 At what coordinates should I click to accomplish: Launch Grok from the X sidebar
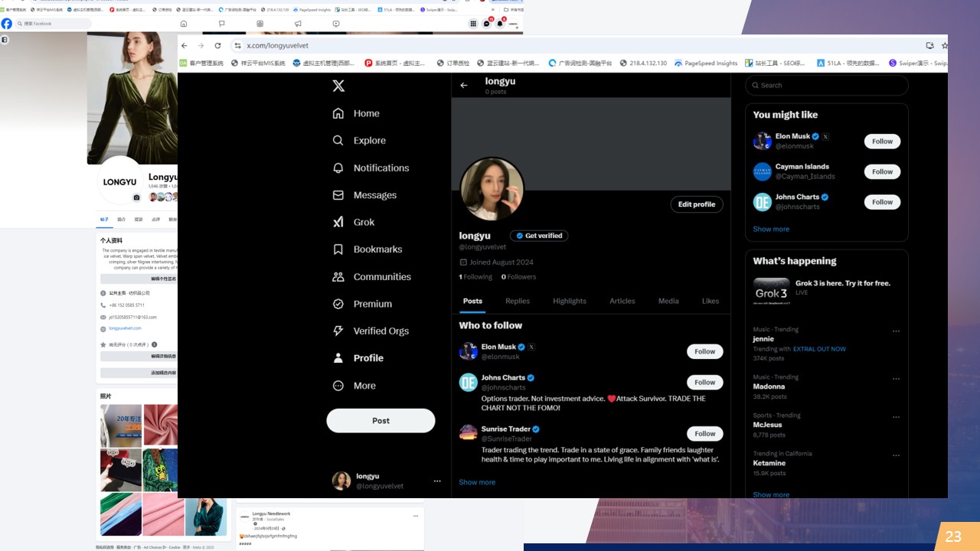pyautogui.click(x=353, y=222)
